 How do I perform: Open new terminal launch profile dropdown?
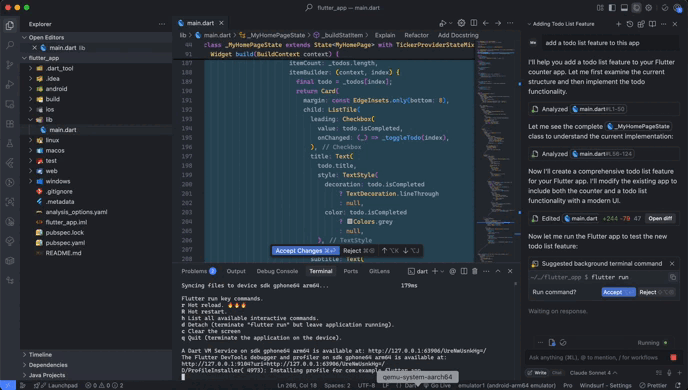click(x=442, y=271)
